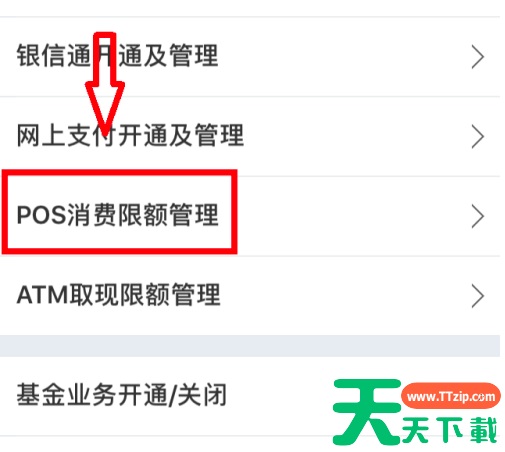Tap empty space in 银信通 row
505x452 pixels.
343,57
